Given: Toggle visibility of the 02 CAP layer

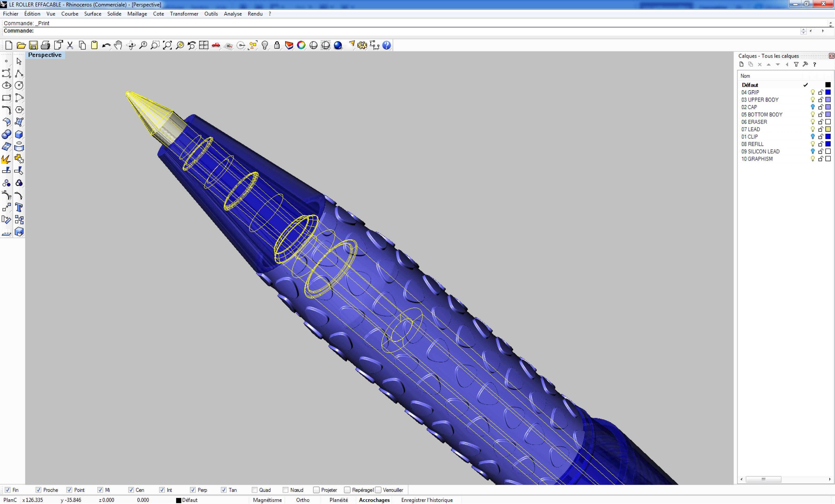Looking at the screenshot, I should click(x=812, y=107).
